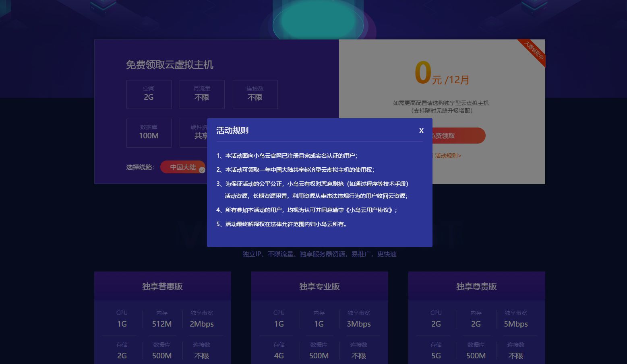Close the 活动规则 popup dialog
Image resolution: width=627 pixels, height=364 pixels.
tap(421, 130)
